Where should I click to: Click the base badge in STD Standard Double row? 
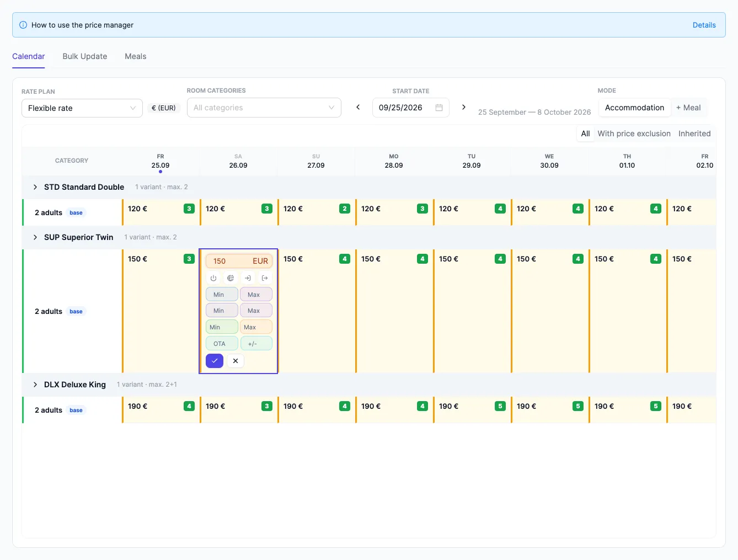tap(76, 212)
